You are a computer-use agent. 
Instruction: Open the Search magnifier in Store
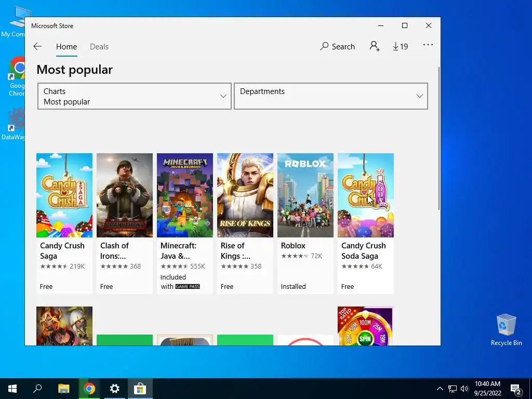(x=337, y=46)
